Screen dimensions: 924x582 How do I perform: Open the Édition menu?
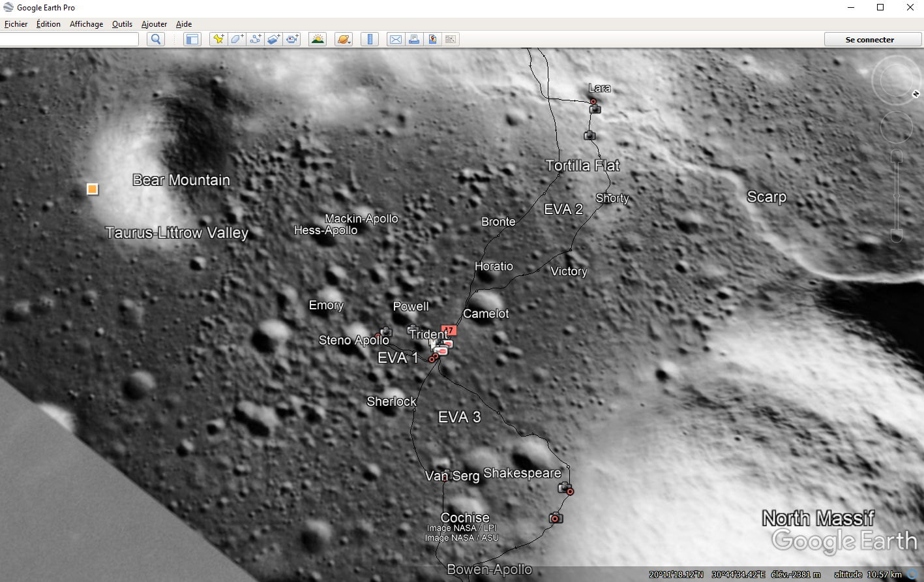tap(48, 24)
